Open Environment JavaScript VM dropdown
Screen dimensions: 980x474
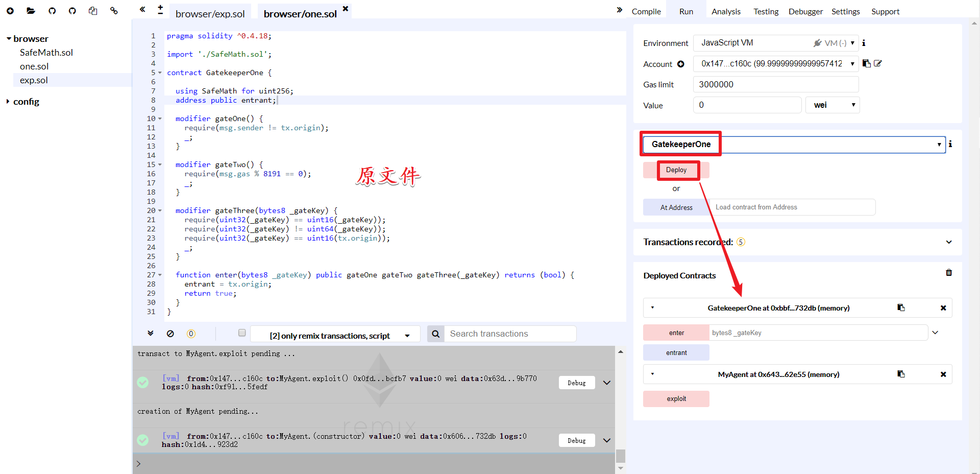point(776,43)
